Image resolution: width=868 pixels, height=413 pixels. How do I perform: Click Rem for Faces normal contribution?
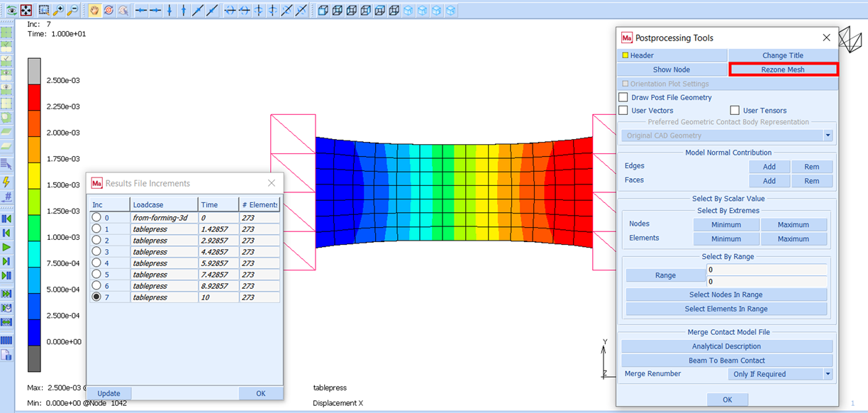click(812, 181)
